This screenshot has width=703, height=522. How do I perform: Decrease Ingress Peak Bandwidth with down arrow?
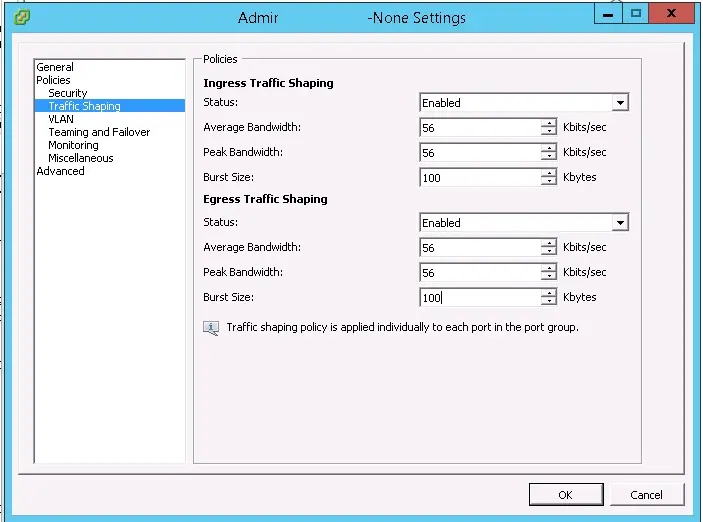click(549, 157)
